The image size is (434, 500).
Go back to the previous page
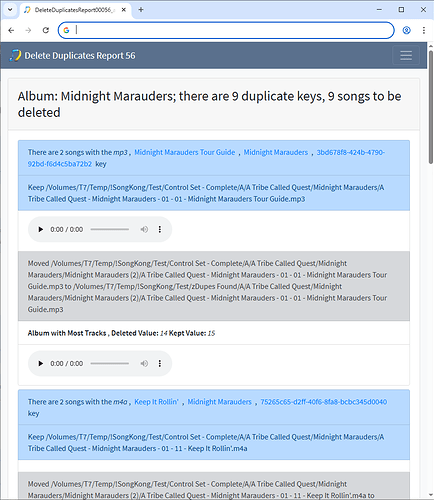[11, 30]
